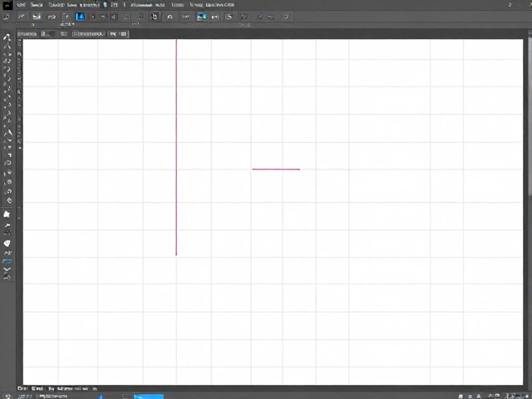Click the blue highlighted item in the bottom taskbar

(x=149, y=397)
